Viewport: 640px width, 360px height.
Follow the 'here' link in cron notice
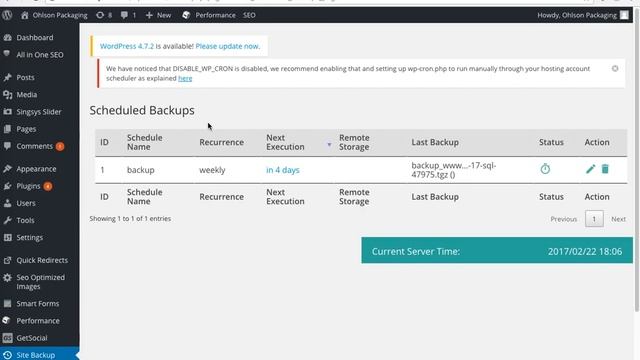click(x=185, y=78)
